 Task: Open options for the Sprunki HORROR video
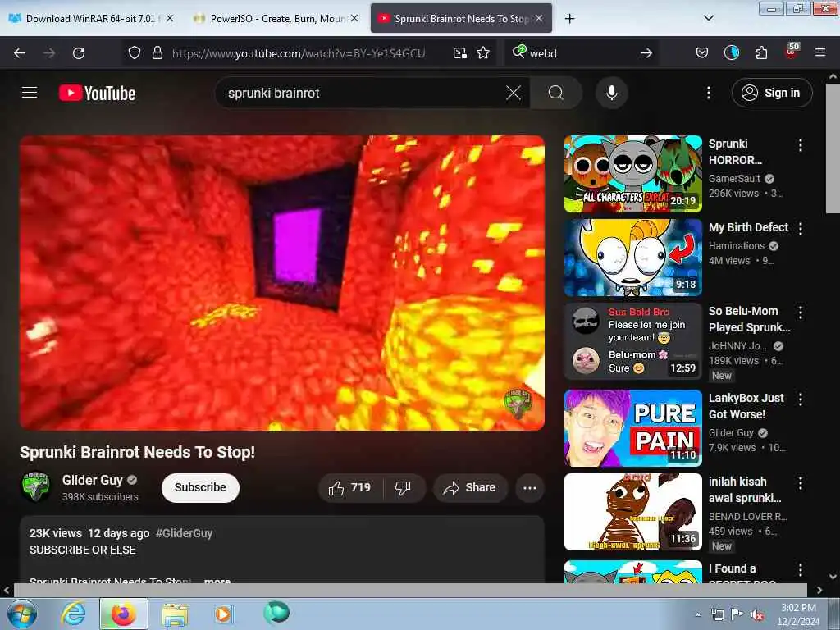(801, 145)
